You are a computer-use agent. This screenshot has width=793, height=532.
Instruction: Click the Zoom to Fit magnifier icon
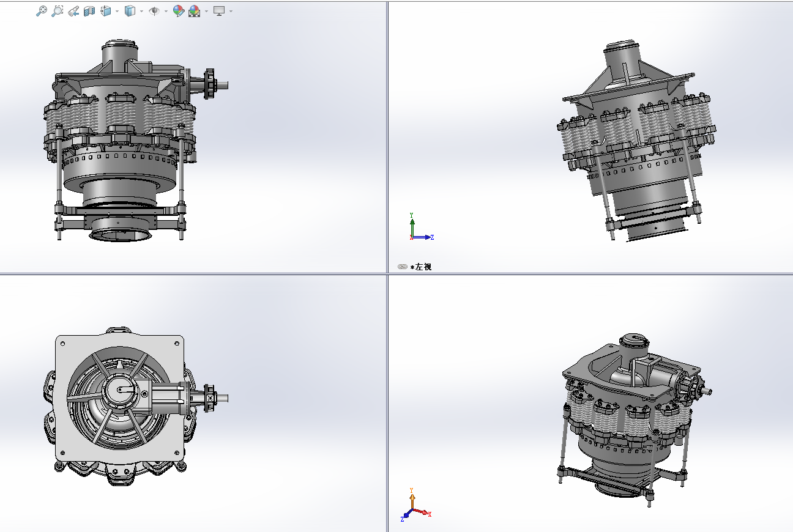click(x=41, y=11)
